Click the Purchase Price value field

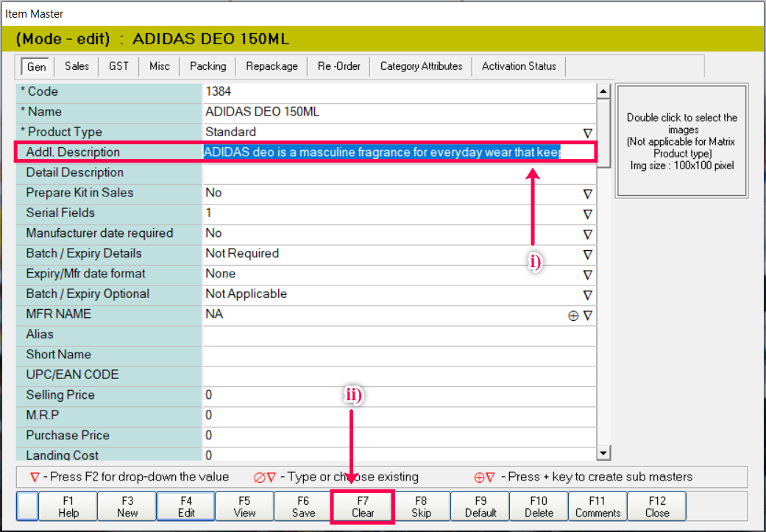[x=399, y=436]
